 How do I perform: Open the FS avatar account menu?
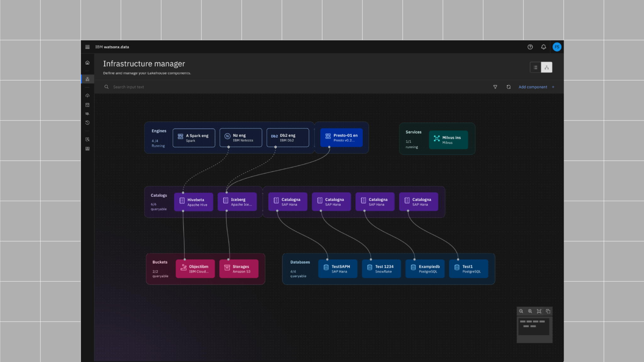pyautogui.click(x=557, y=47)
